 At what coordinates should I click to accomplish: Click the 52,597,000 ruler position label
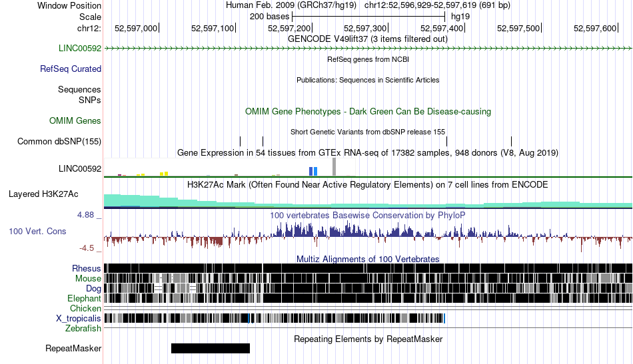coord(136,28)
